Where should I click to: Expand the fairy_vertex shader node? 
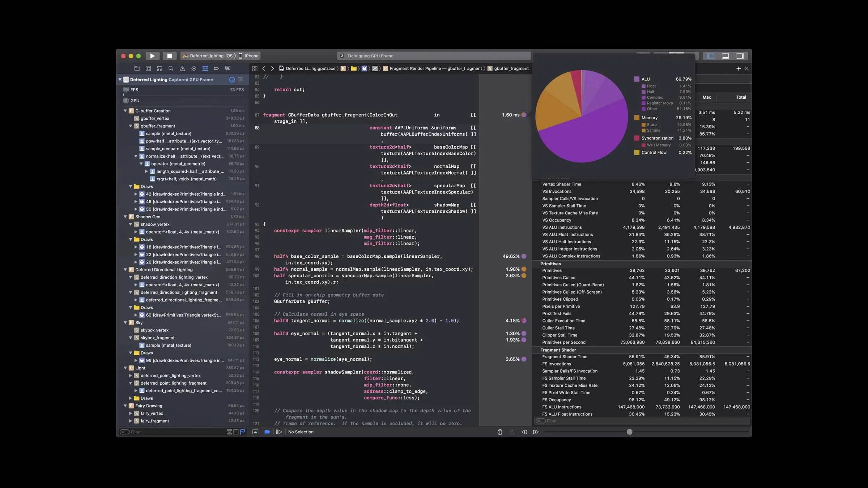131,414
